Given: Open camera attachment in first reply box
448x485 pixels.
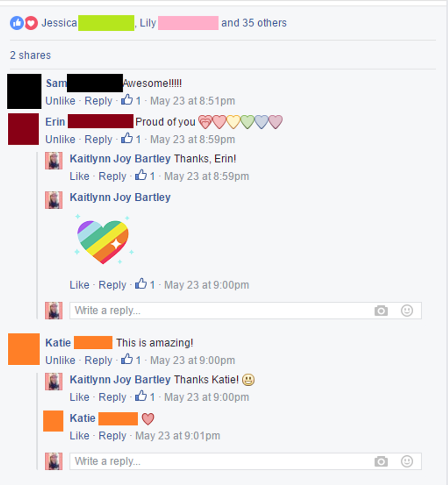Looking at the screenshot, I should tap(381, 310).
